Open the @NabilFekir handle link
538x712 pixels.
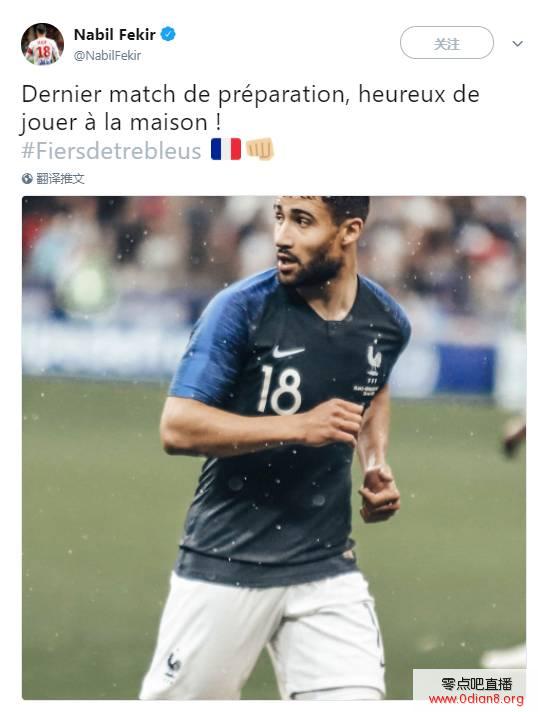click(x=107, y=55)
